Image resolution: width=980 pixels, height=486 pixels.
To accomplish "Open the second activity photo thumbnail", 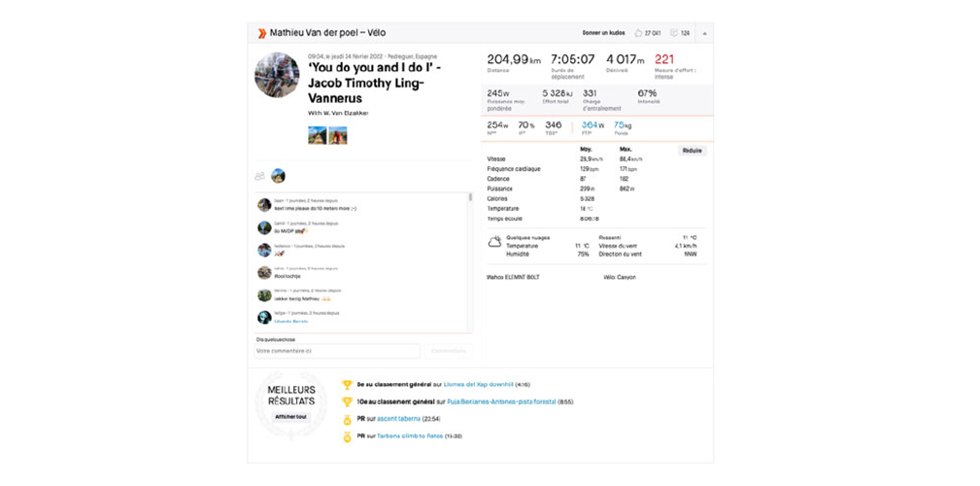I will tap(338, 135).
